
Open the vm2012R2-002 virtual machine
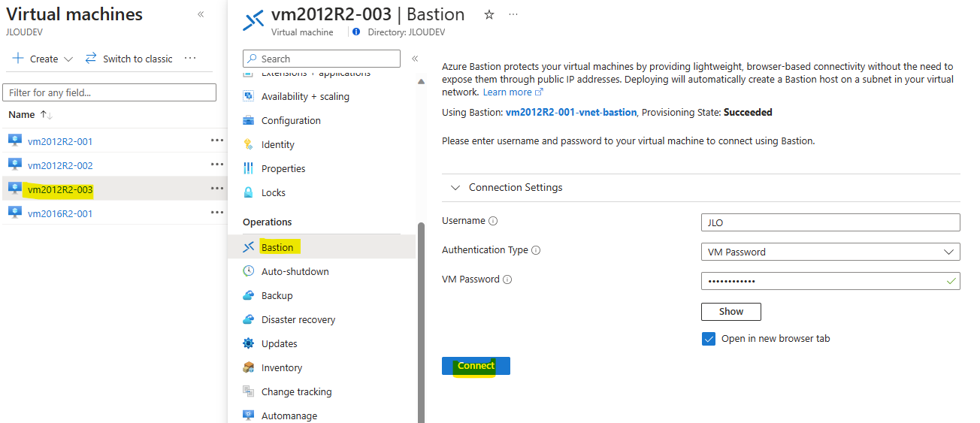pos(60,165)
